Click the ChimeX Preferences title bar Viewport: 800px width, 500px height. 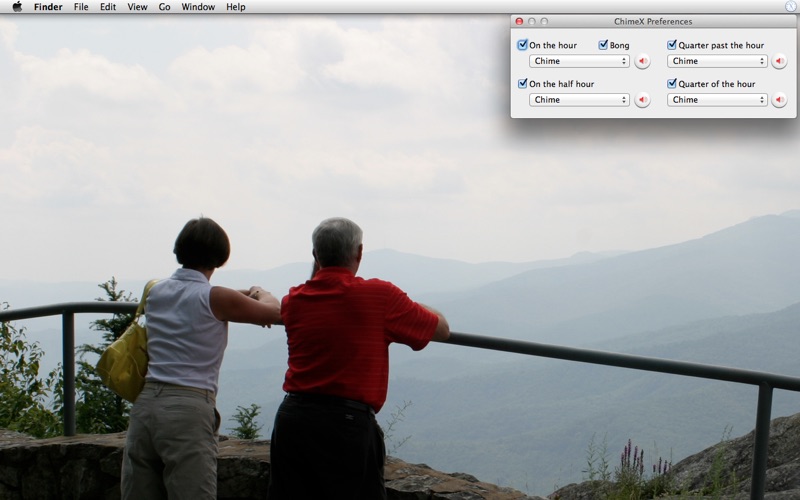point(652,21)
